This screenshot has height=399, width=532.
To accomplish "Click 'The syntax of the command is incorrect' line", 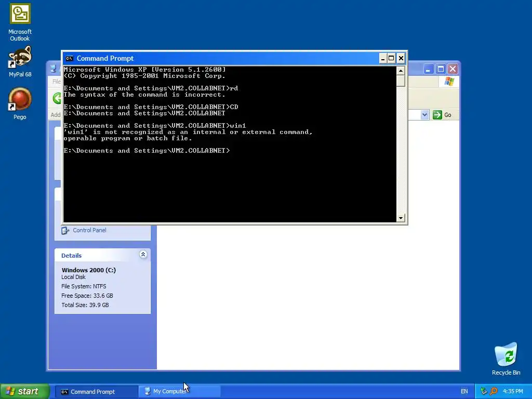I will pyautogui.click(x=144, y=95).
